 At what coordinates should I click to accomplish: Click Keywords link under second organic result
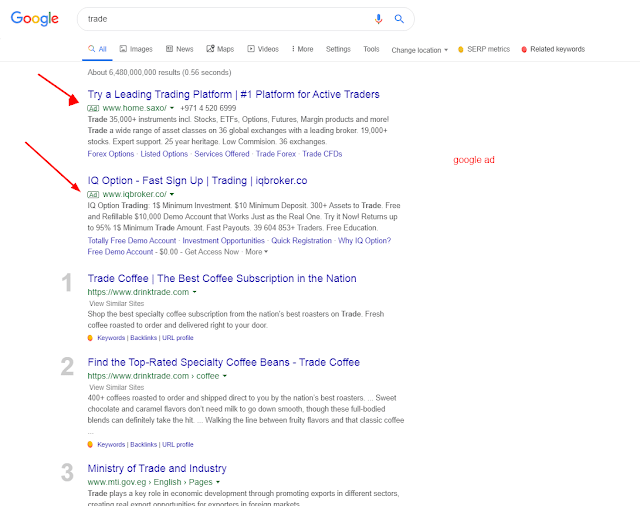[x=111, y=444]
